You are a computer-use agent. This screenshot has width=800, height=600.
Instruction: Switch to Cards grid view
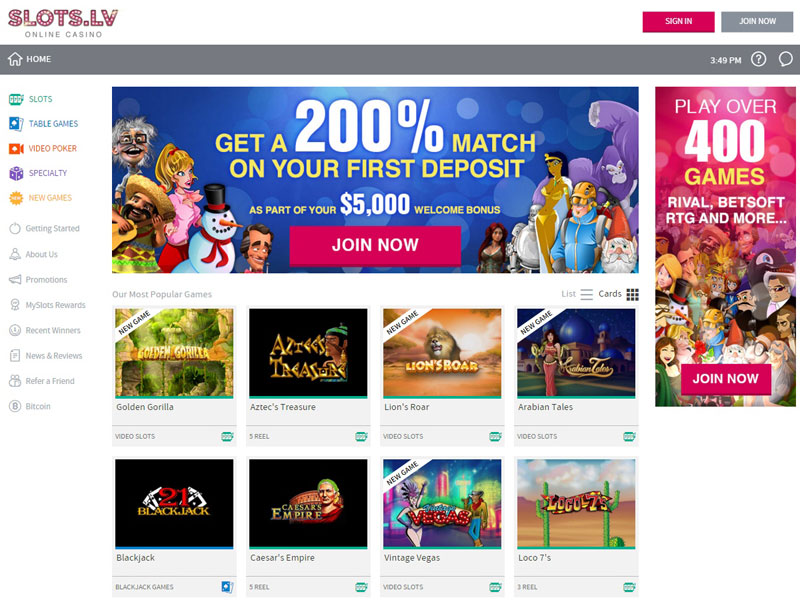click(x=618, y=294)
